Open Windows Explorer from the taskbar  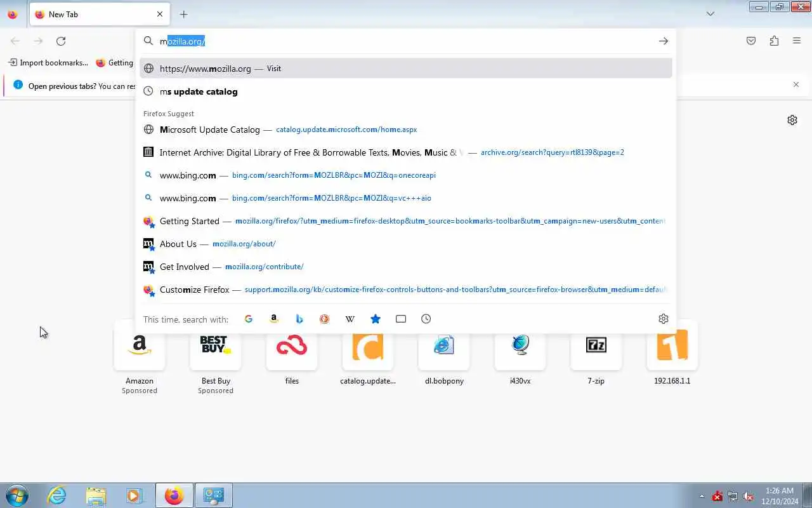pos(96,495)
